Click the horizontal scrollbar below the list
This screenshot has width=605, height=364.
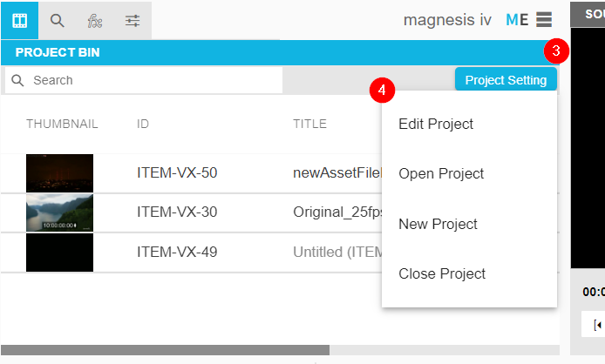(166, 350)
